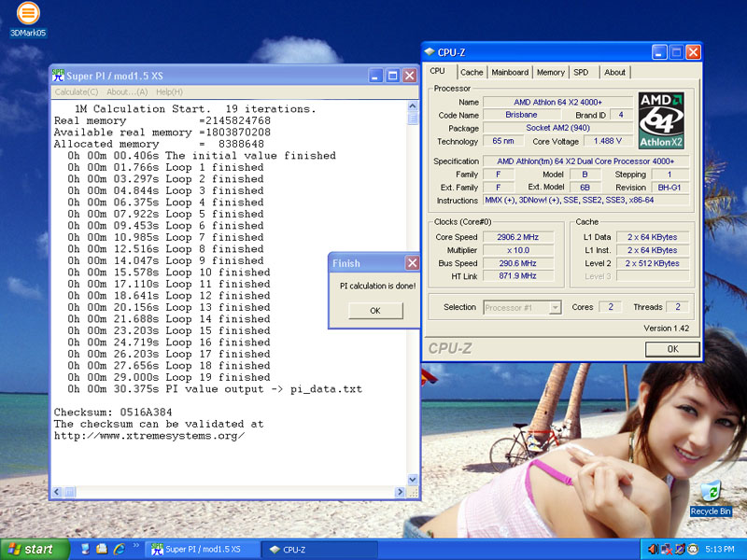The height and width of the screenshot is (560, 747).
Task: Switch to the About tab
Action: [614, 73]
